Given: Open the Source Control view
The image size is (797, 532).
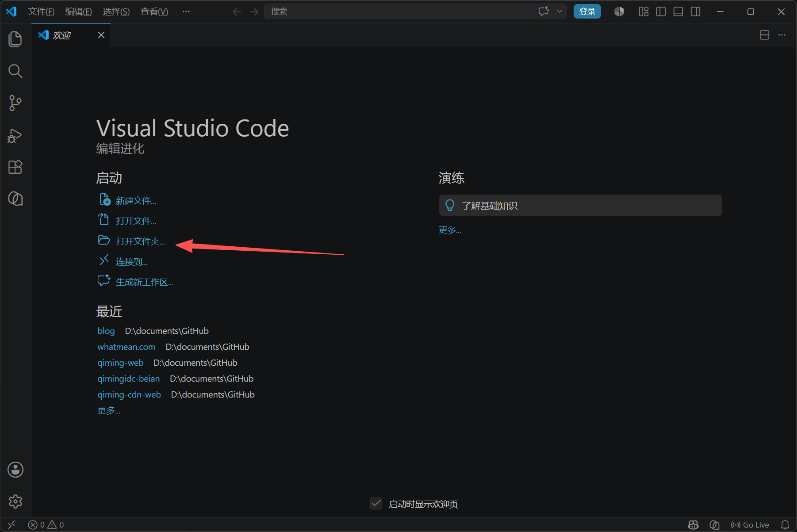Looking at the screenshot, I should (15, 103).
